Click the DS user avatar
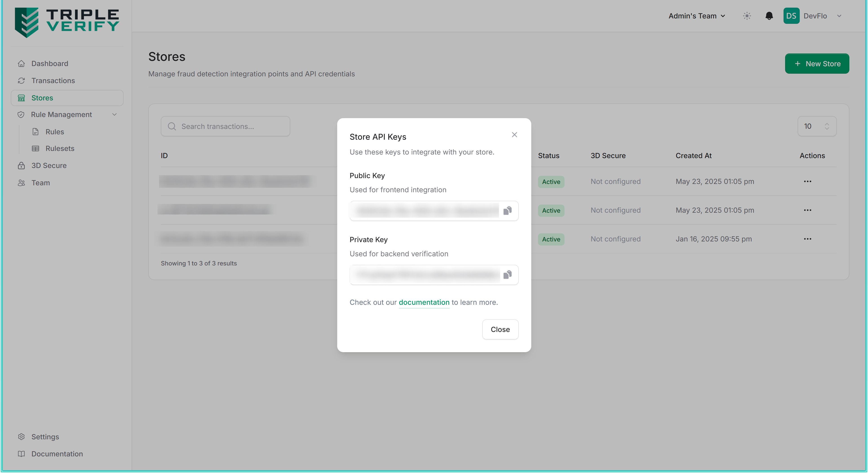 [791, 16]
